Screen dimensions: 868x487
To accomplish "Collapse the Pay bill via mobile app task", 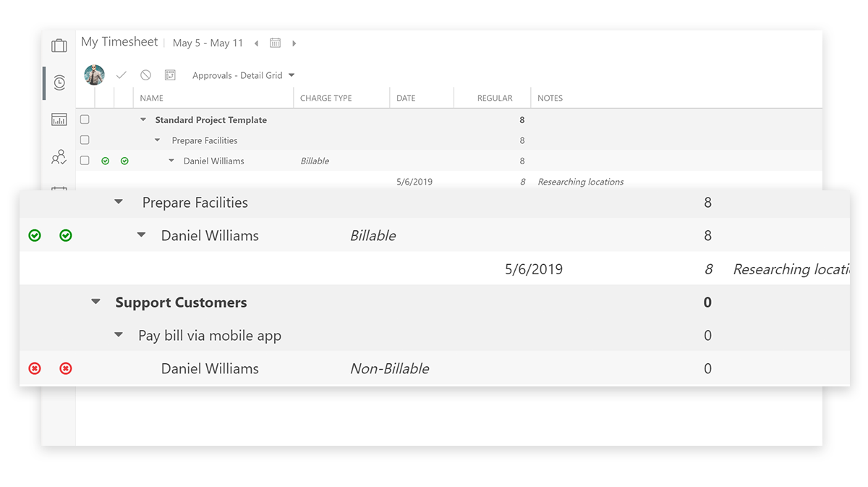I will 119,335.
